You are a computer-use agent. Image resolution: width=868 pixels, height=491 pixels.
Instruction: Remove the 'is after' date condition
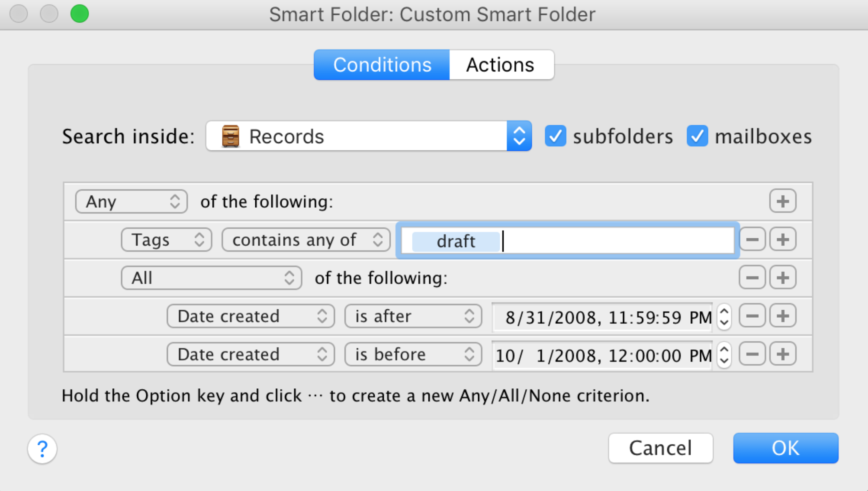(752, 316)
